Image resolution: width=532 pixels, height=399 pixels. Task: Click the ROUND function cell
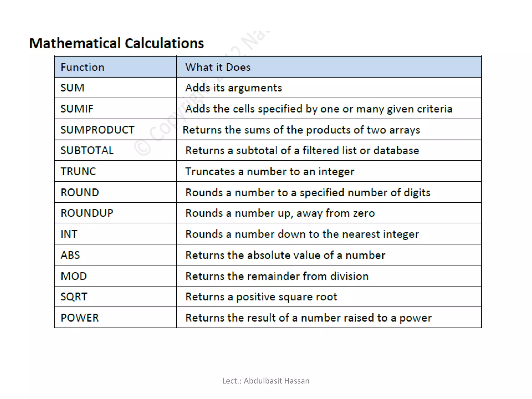tap(115, 192)
